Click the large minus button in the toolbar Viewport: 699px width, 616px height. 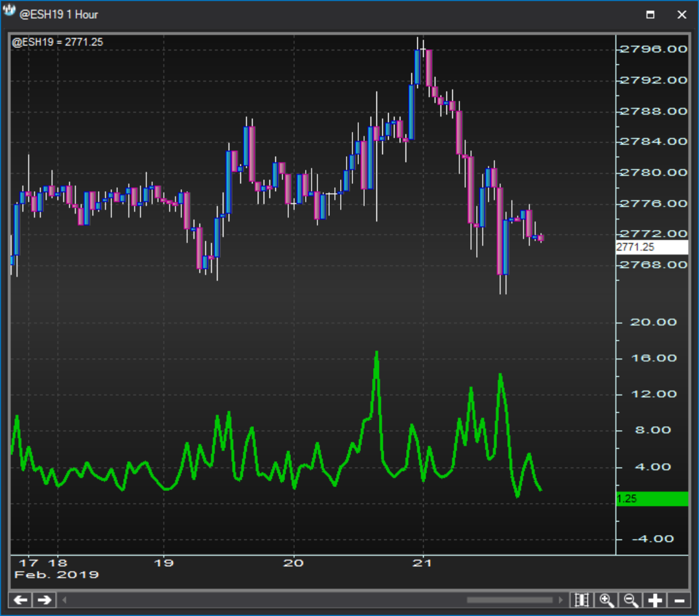click(679, 600)
